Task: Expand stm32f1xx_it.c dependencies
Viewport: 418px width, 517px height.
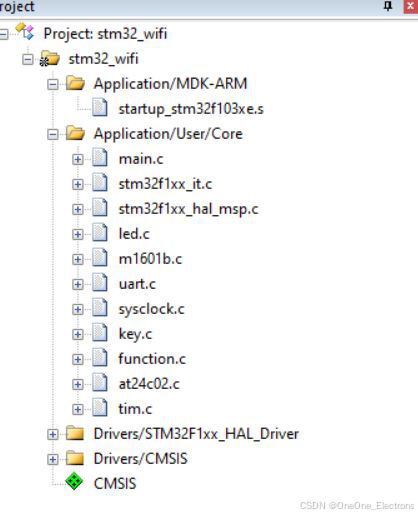Action: pos(78,184)
